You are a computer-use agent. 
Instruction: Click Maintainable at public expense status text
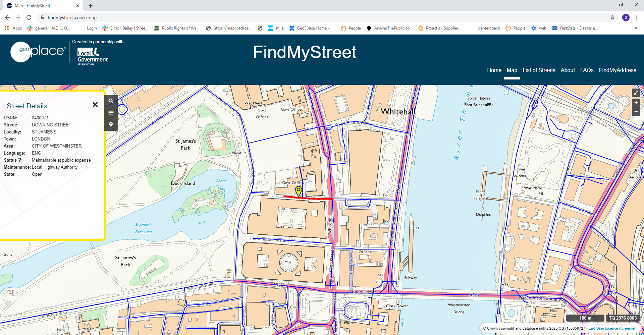(x=61, y=160)
